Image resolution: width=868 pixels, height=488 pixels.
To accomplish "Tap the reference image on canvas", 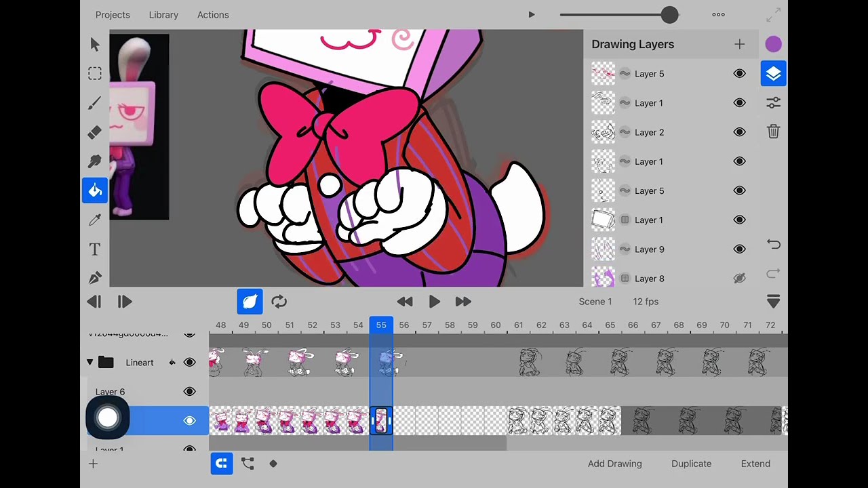I will click(x=139, y=127).
